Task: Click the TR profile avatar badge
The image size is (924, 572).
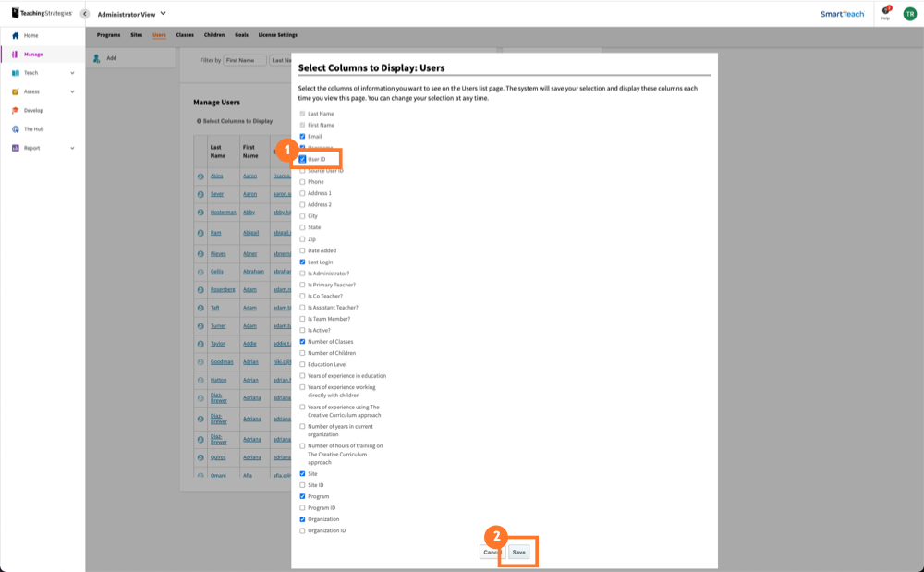Action: 909,14
